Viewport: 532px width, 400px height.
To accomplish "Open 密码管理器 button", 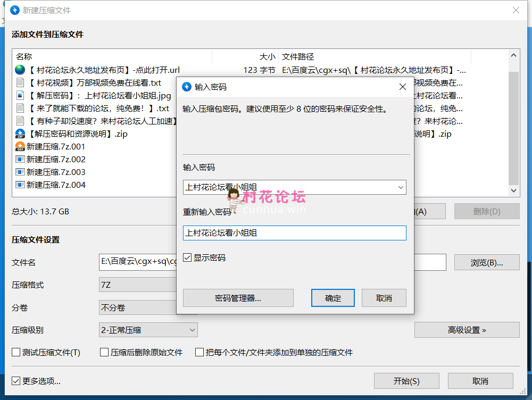I will tap(238, 298).
